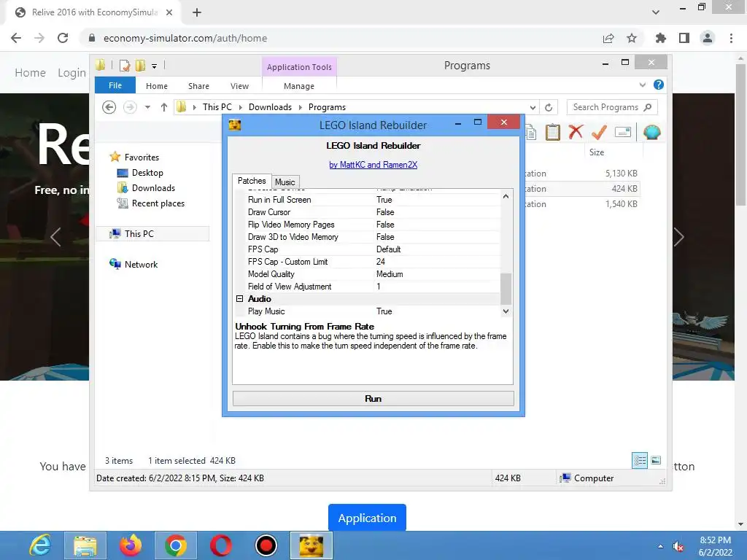Viewport: 747px width, 560px height.
Task: Click the Run button in Rebuilder
Action: [373, 399]
